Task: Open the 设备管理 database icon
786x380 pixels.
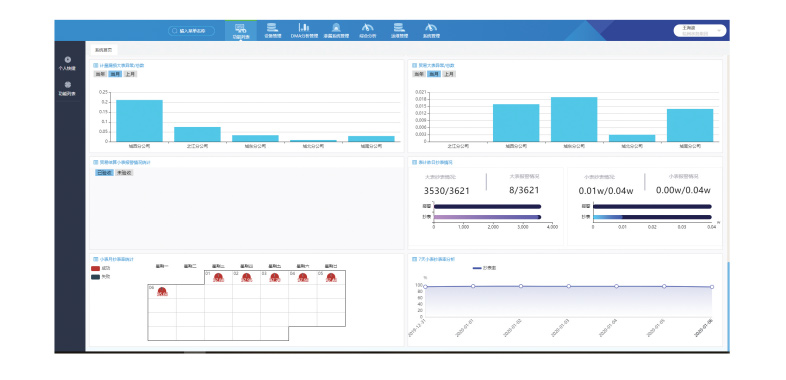Action: tap(272, 27)
